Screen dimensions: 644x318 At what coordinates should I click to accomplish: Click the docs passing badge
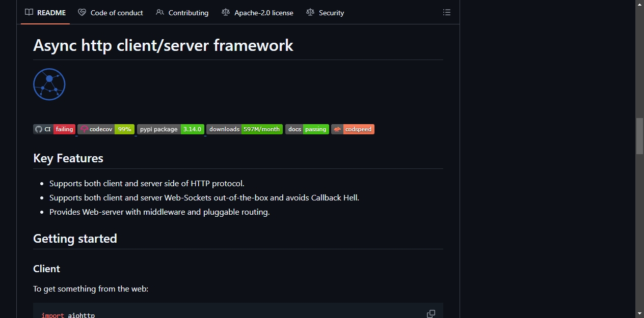[x=307, y=129]
